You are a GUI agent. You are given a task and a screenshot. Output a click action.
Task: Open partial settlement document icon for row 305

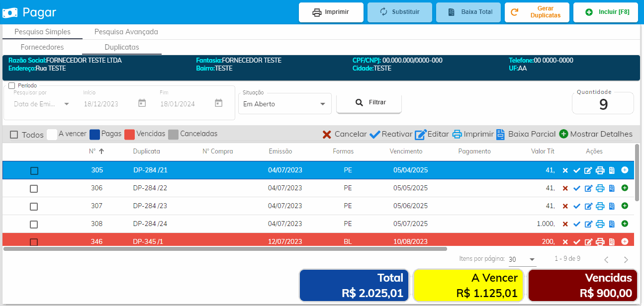click(x=612, y=170)
